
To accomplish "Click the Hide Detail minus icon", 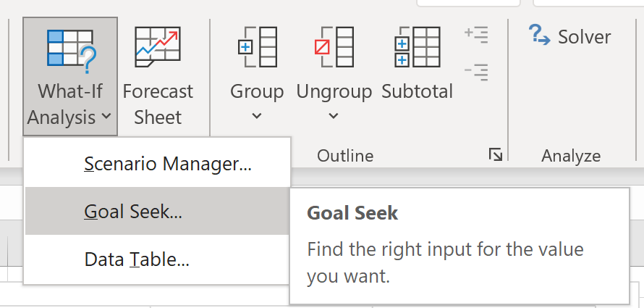I will [x=476, y=72].
